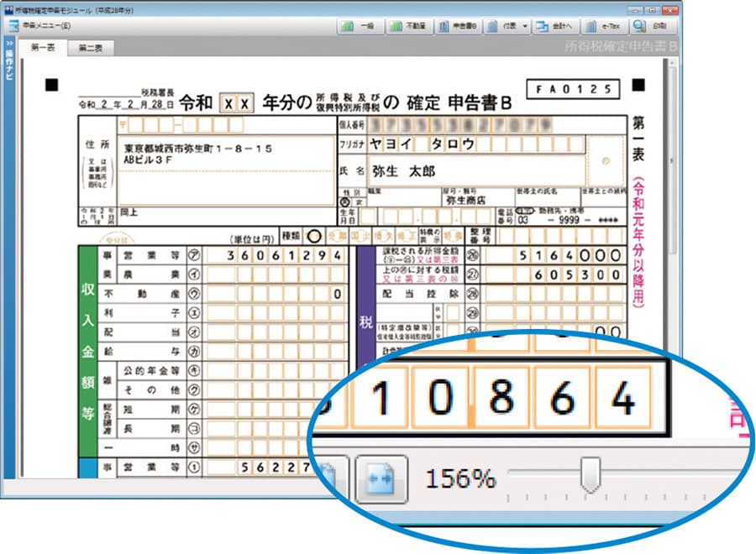Click the zoom slider handle at 156%
Viewport: 756px width, 554px height.
[x=591, y=475]
